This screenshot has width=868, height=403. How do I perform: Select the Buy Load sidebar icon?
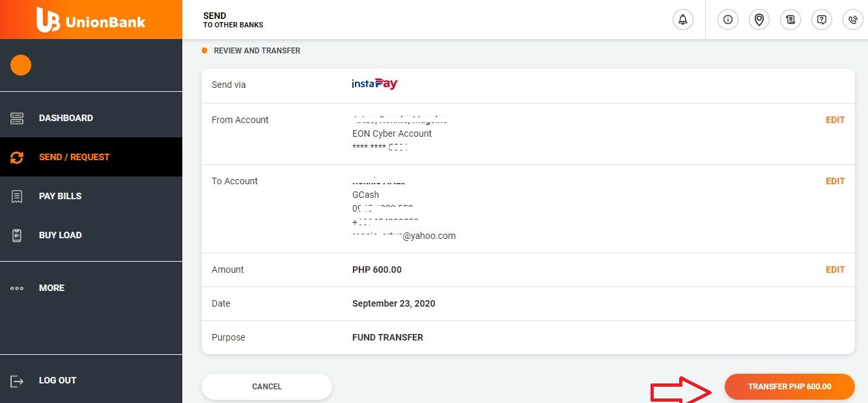[x=16, y=235]
